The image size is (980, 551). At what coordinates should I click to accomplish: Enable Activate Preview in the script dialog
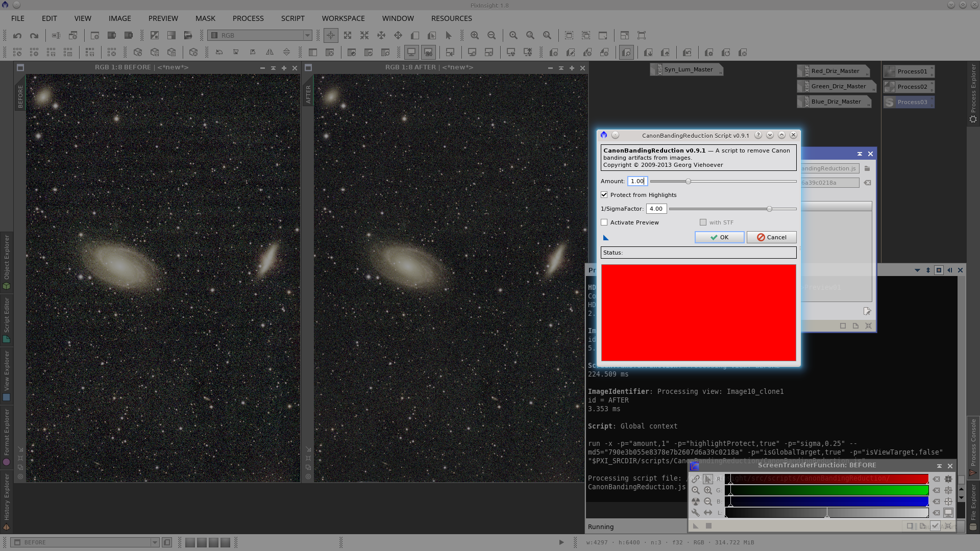[604, 222]
